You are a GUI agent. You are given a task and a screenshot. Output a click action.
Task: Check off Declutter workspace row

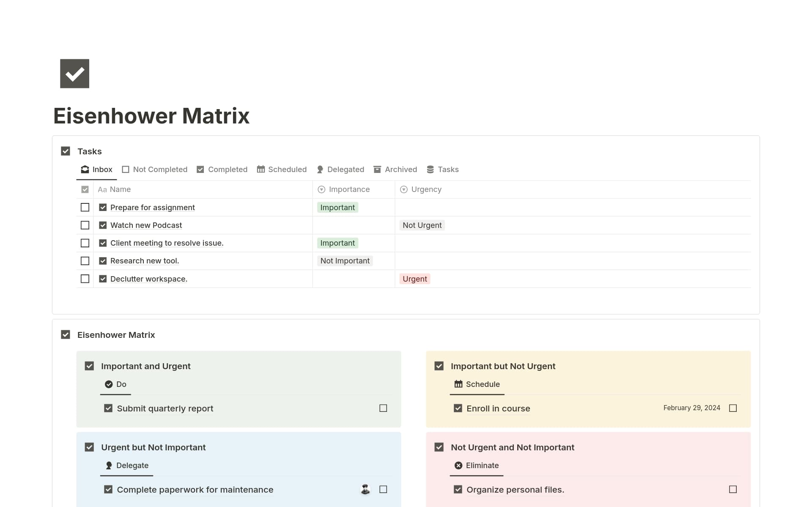85,279
